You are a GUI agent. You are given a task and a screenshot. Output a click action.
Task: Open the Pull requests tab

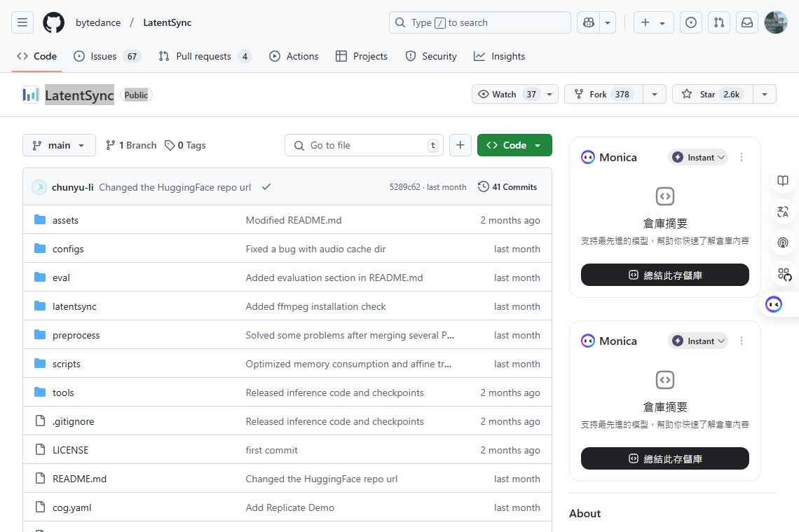205,56
